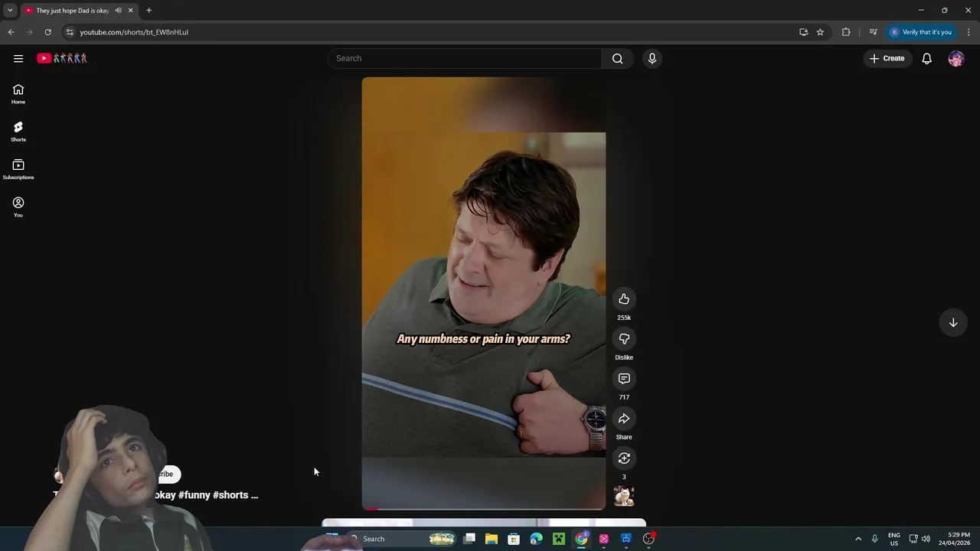Open OBS Studio from taskbar

[x=648, y=539]
